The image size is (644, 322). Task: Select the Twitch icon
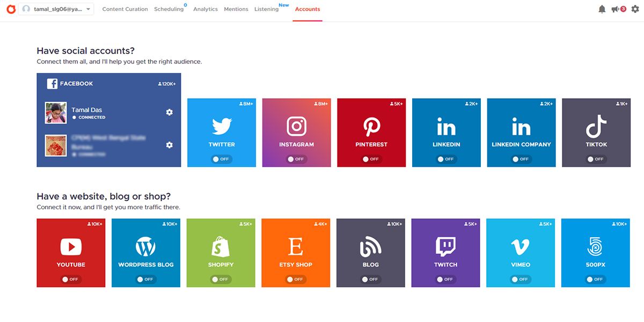point(445,247)
